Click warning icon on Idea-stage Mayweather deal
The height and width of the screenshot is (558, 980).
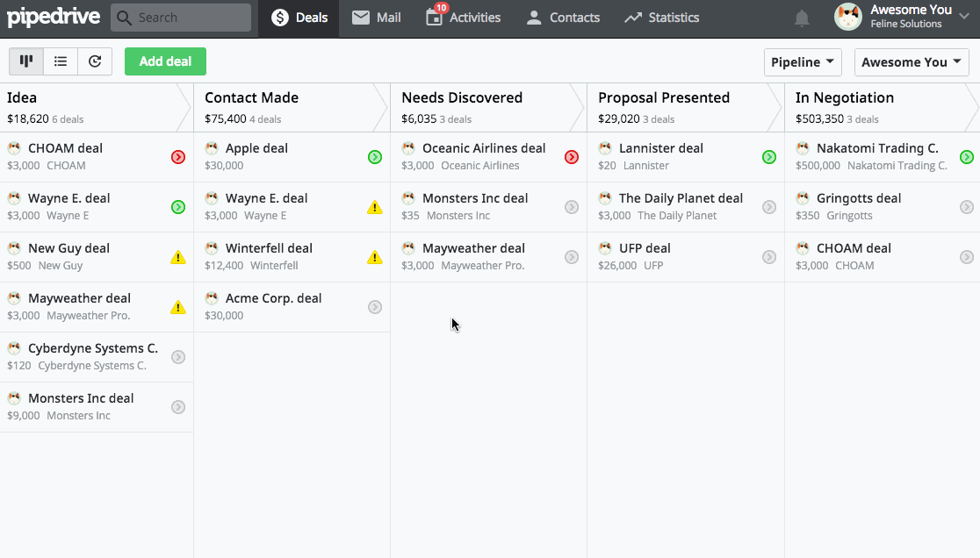pyautogui.click(x=178, y=307)
